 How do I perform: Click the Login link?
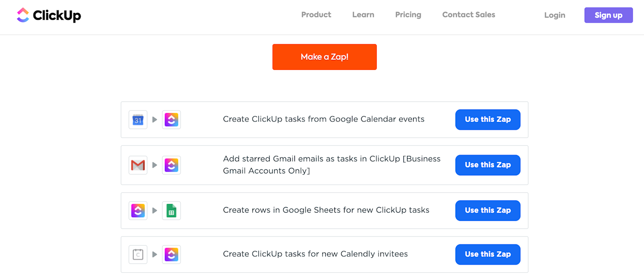pos(554,15)
